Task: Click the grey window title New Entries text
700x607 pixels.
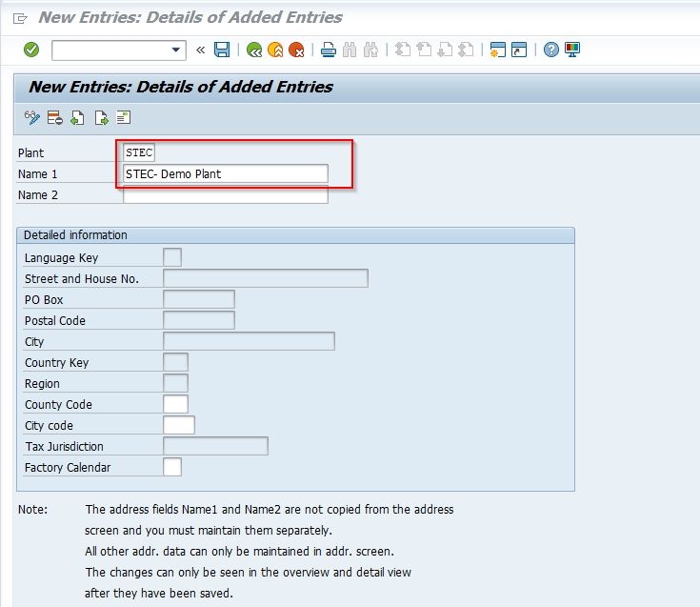Action: (190, 17)
